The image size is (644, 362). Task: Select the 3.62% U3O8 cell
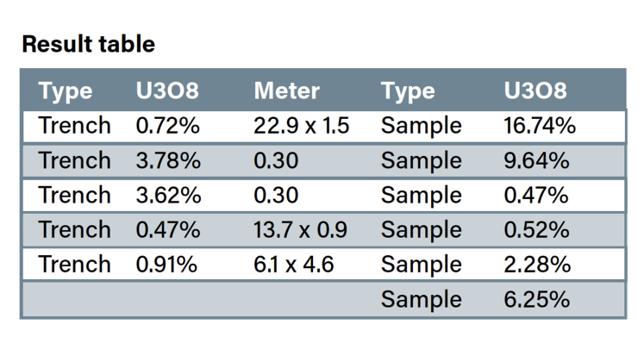(168, 196)
